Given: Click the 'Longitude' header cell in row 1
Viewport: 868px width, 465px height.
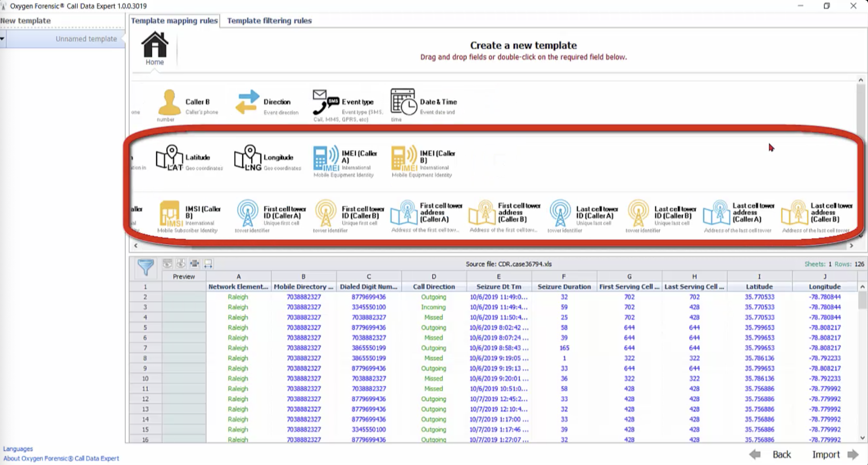Looking at the screenshot, I should click(x=825, y=286).
